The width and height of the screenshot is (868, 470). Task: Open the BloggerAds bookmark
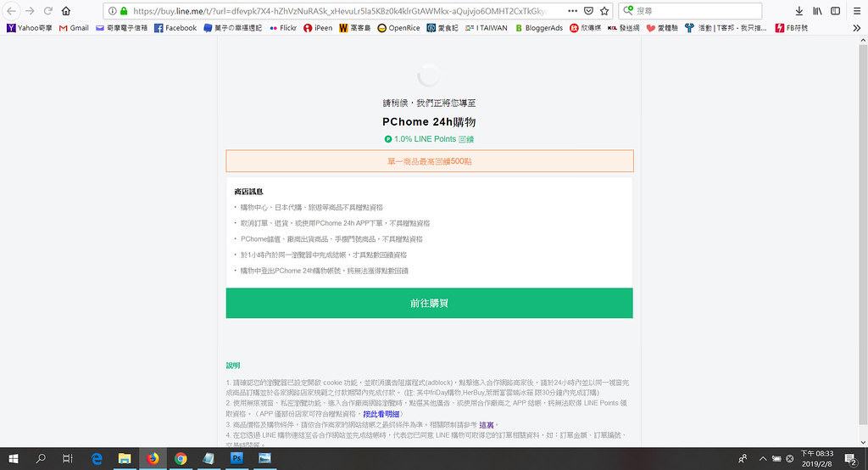tap(538, 28)
